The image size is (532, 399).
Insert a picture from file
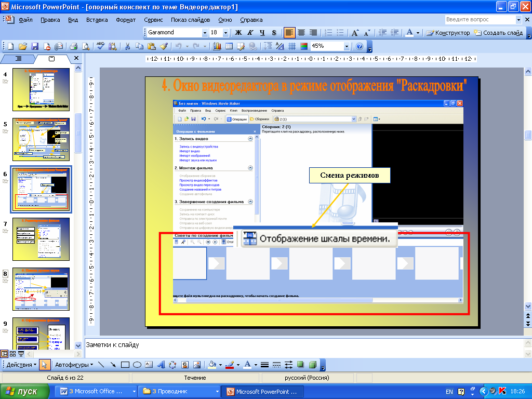point(197,365)
